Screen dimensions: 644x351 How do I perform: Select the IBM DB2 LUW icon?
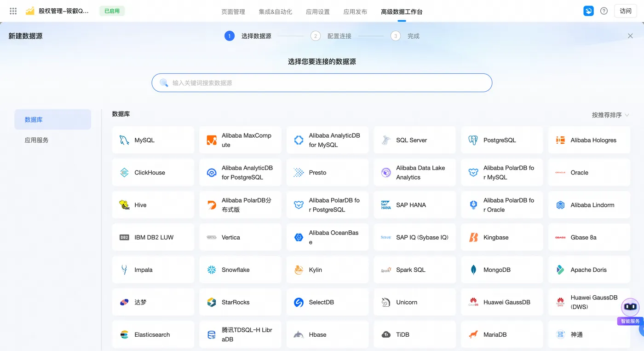[124, 237]
